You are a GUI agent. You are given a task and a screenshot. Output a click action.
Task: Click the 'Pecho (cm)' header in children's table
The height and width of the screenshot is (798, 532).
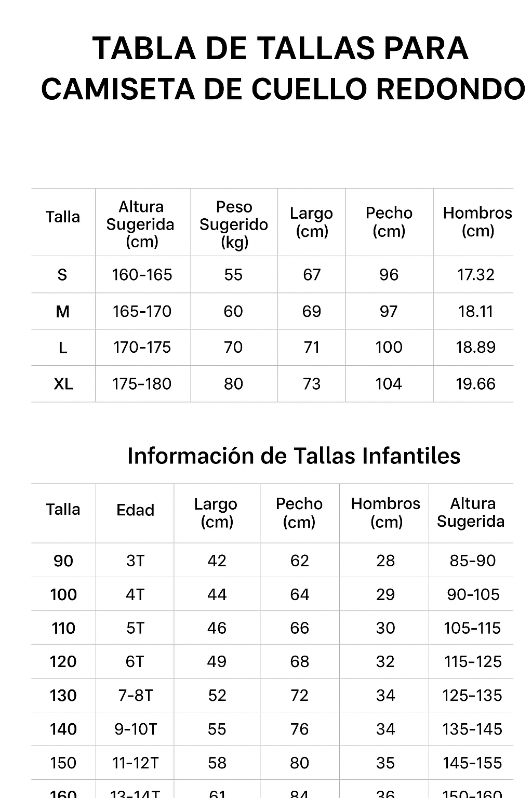[x=299, y=512]
